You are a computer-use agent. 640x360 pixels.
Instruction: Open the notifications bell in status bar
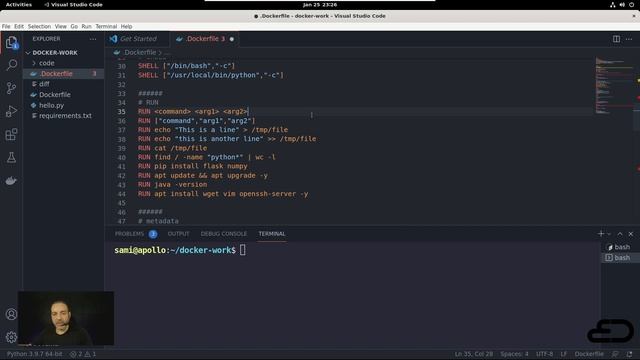coord(629,354)
